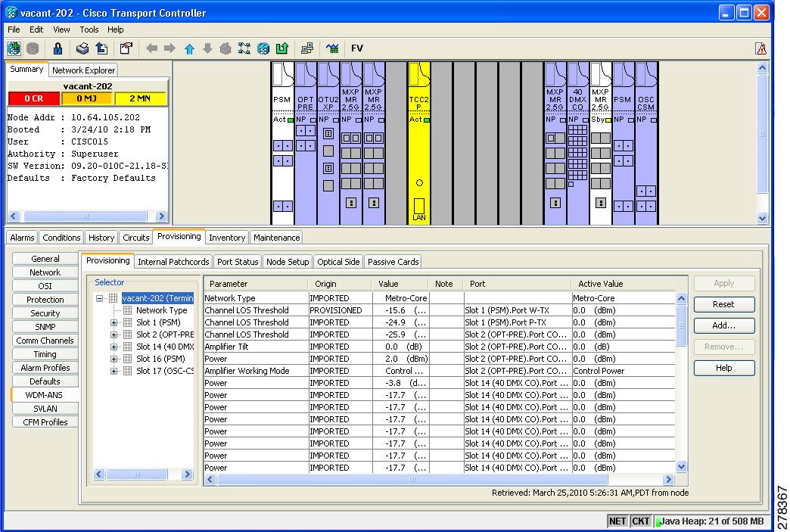Select Network Type in the Selector tree
Screen dimensions: 790x532
161,310
